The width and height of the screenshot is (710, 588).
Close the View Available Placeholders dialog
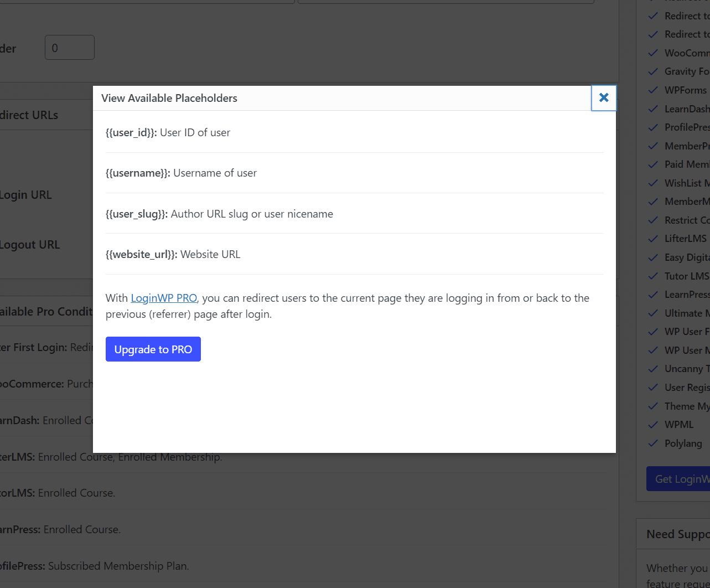coord(604,98)
